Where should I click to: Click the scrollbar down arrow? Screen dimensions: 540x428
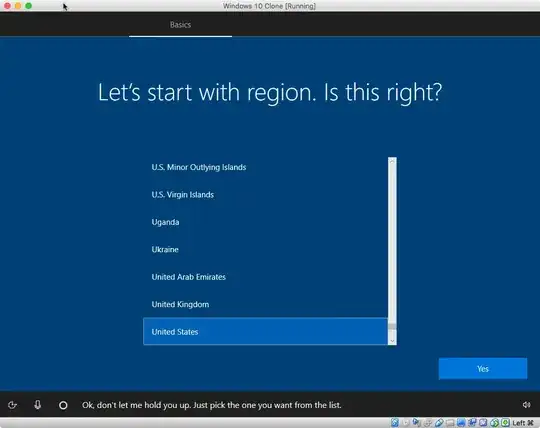(392, 341)
